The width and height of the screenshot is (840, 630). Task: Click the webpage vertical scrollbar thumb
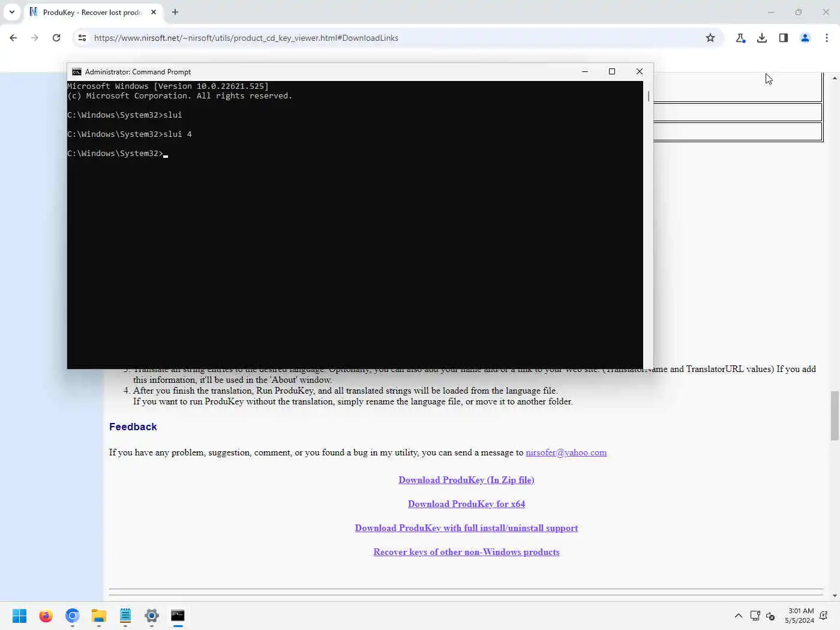point(835,415)
